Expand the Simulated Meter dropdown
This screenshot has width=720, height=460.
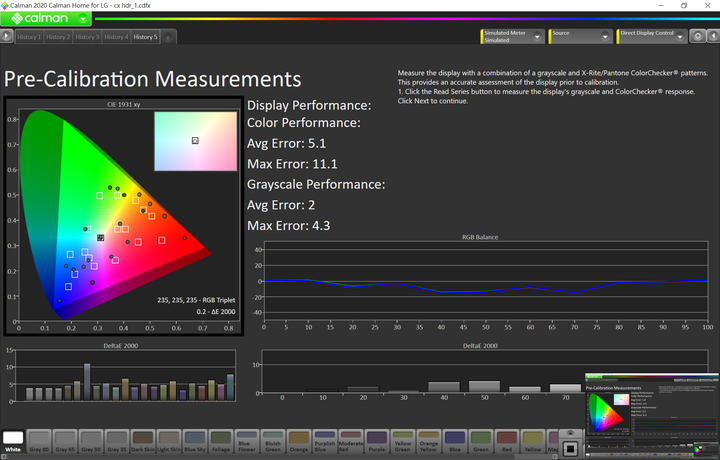tap(537, 37)
